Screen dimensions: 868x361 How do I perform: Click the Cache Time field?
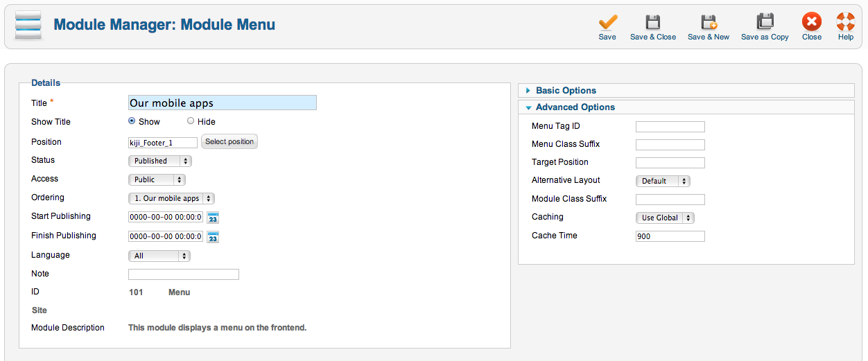670,236
